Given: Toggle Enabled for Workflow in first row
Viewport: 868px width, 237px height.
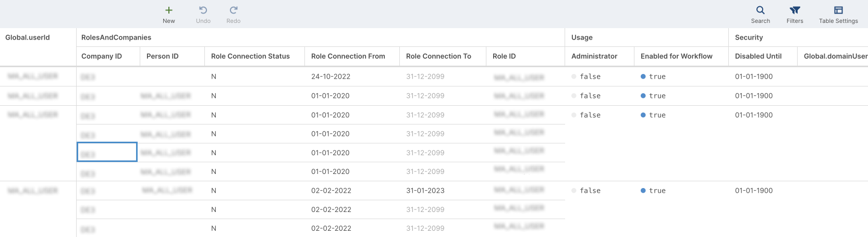Looking at the screenshot, I should click(643, 77).
